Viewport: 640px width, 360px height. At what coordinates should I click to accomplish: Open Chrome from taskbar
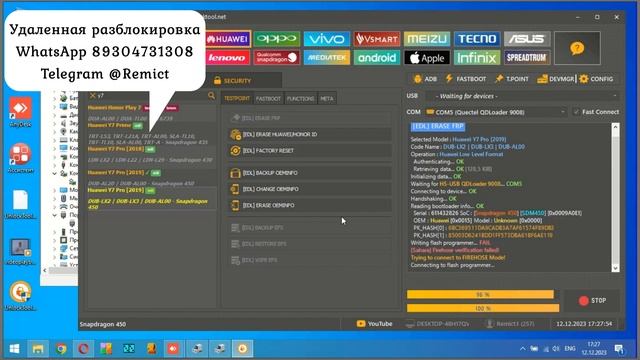point(61,349)
